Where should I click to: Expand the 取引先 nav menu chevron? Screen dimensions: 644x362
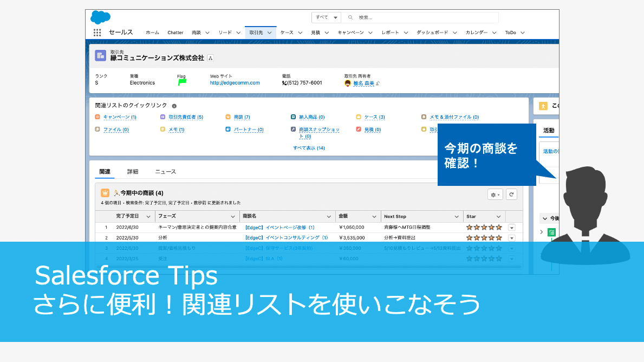tap(269, 33)
